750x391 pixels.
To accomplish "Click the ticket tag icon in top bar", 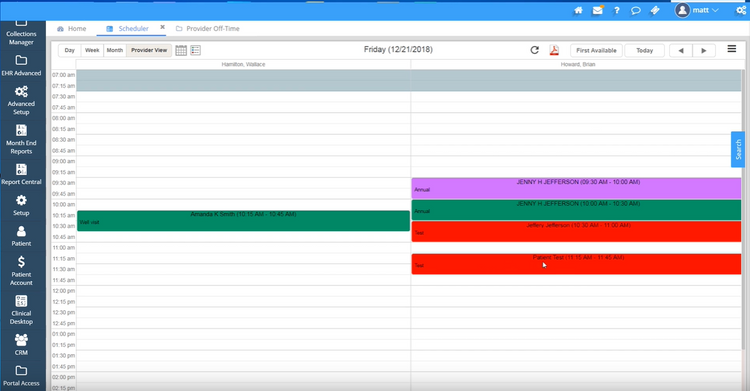I will click(655, 10).
